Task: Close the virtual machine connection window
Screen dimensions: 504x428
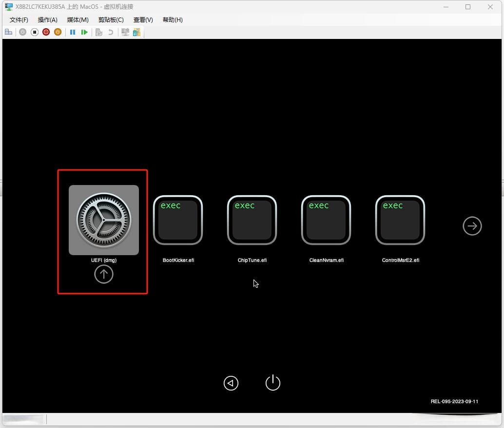Action: pyautogui.click(x=490, y=7)
